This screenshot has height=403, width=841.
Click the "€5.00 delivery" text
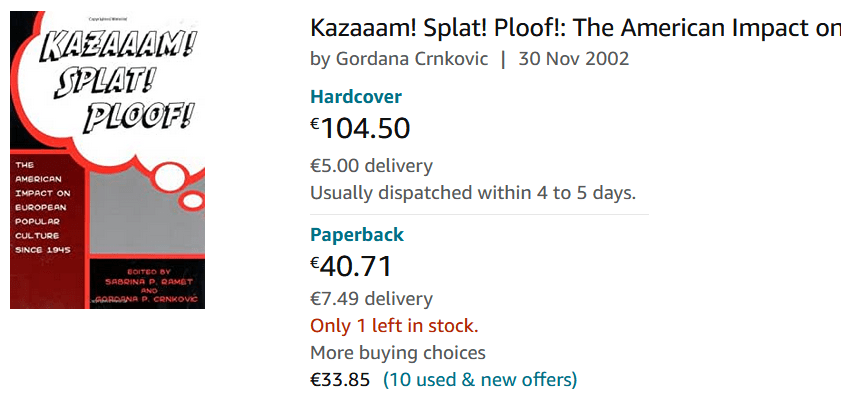coord(371,165)
